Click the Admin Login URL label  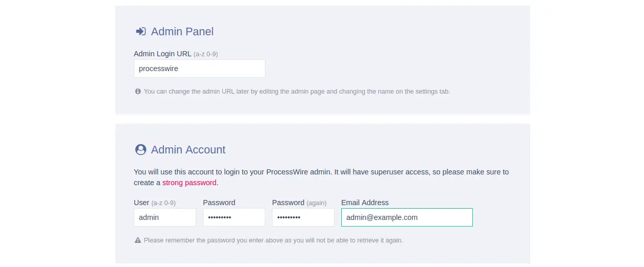pos(162,54)
